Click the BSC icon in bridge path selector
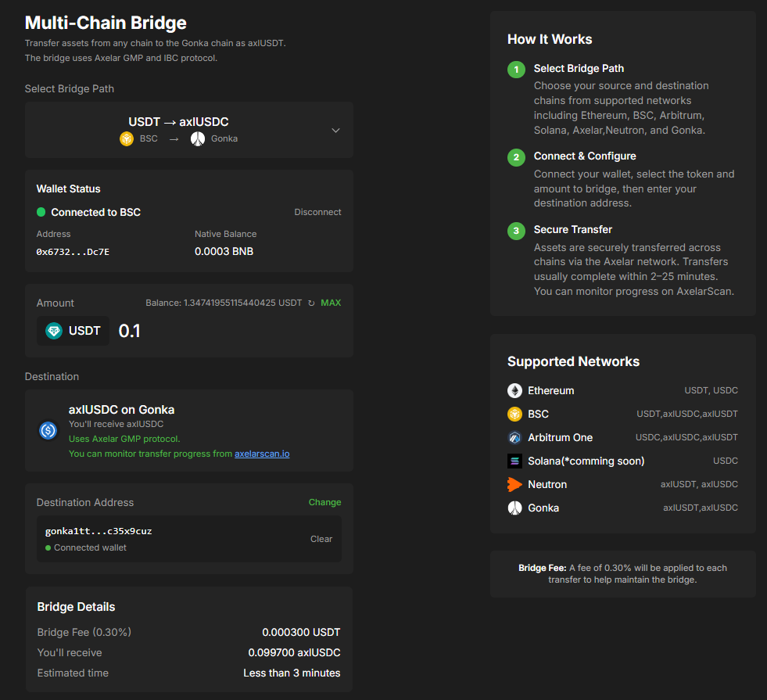This screenshot has width=767, height=700. point(127,138)
